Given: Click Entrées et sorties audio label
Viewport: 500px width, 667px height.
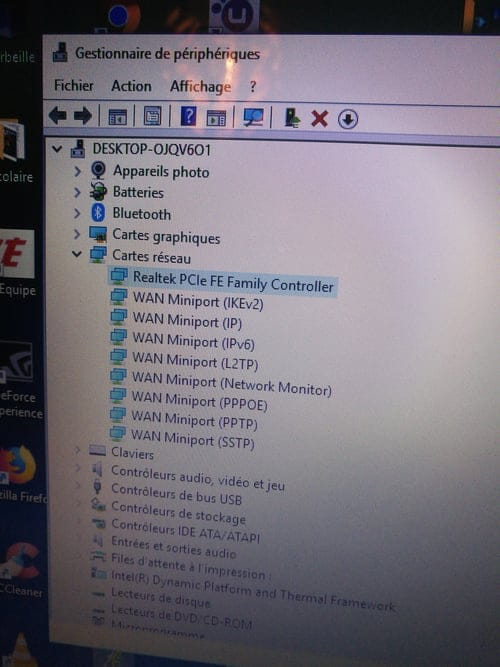Looking at the screenshot, I should click(174, 547).
